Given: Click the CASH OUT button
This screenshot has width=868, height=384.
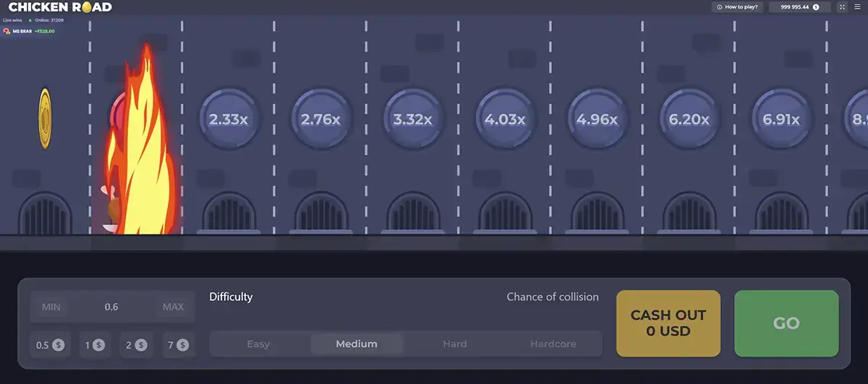Looking at the screenshot, I should coord(668,323).
